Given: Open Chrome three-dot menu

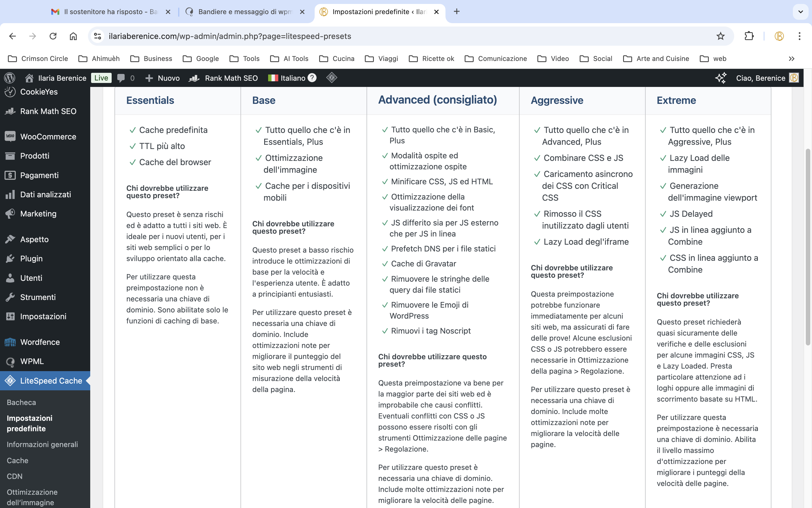Looking at the screenshot, I should pyautogui.click(x=800, y=36).
